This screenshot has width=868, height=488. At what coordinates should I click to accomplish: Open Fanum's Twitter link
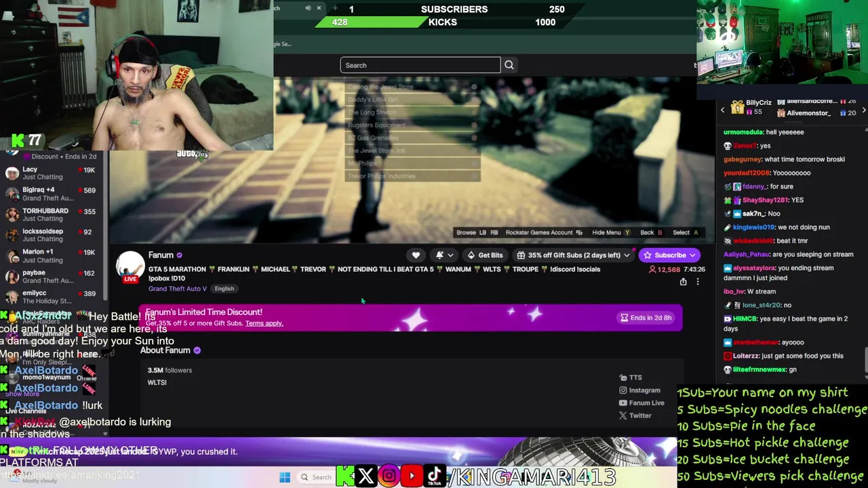(x=635, y=415)
